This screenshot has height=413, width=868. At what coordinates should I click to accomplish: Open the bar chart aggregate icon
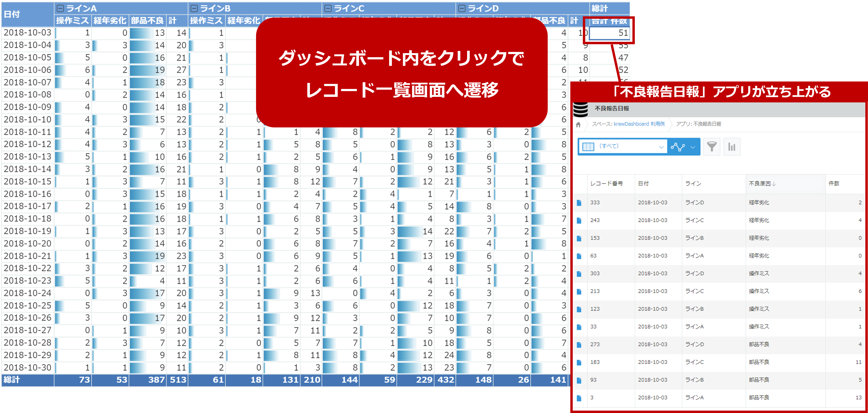[732, 147]
